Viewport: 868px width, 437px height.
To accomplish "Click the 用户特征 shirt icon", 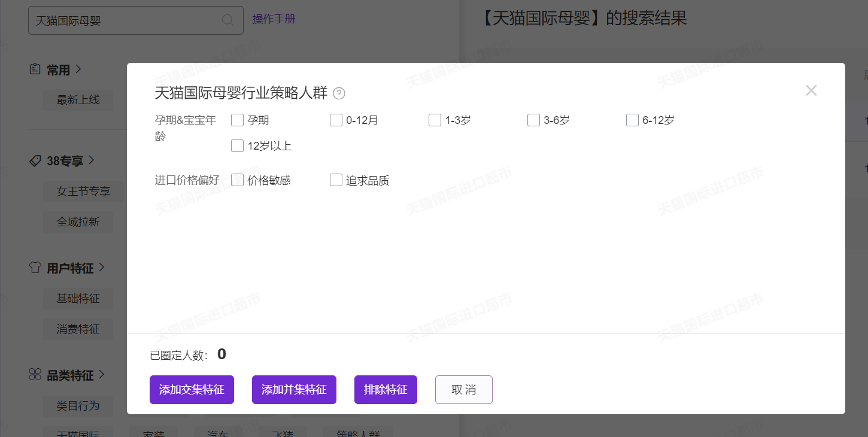I will [35, 268].
